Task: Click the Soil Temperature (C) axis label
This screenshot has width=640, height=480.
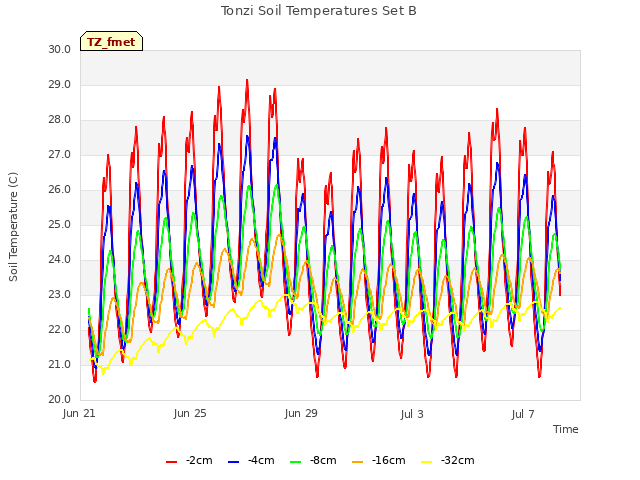Action: (x=13, y=227)
